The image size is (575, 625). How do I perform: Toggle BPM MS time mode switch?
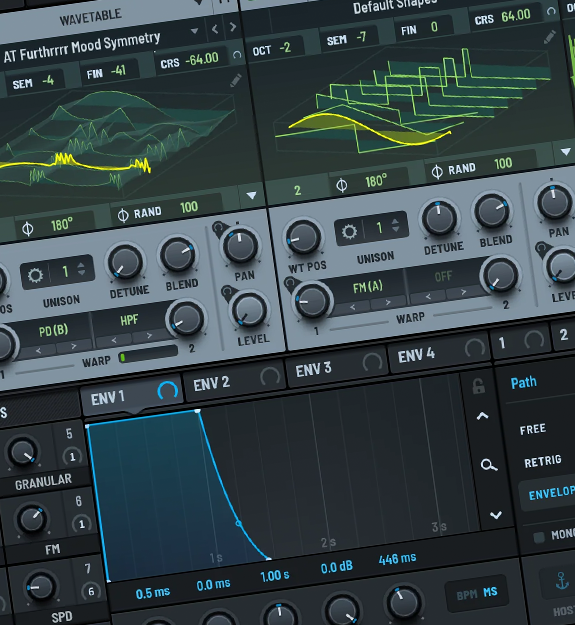[477, 594]
